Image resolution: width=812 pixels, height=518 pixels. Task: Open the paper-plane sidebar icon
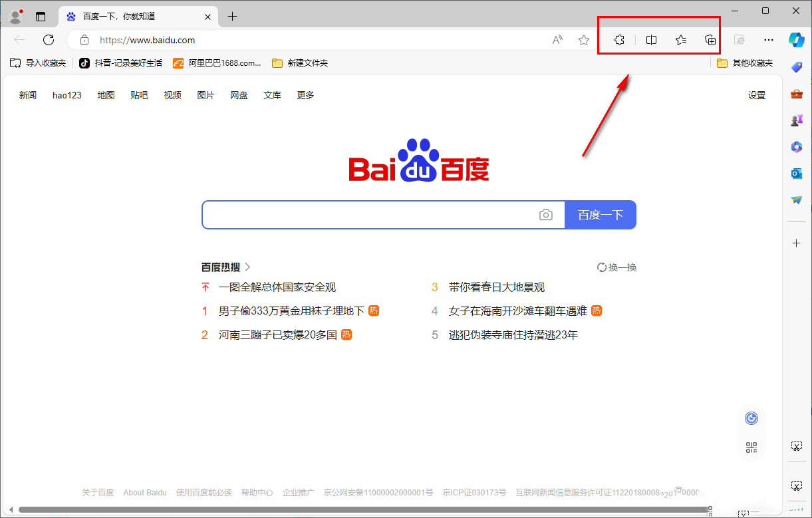tap(797, 200)
